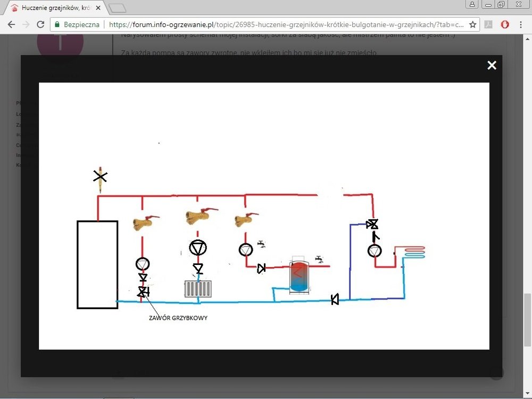
Task: Open the Chrome user profile button
Action: click(472, 4)
